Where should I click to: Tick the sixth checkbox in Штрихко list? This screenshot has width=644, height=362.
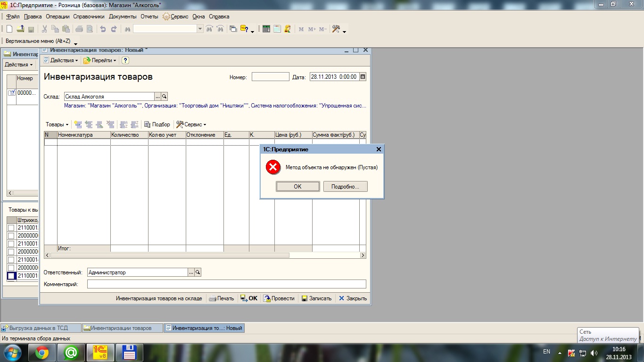point(11,268)
